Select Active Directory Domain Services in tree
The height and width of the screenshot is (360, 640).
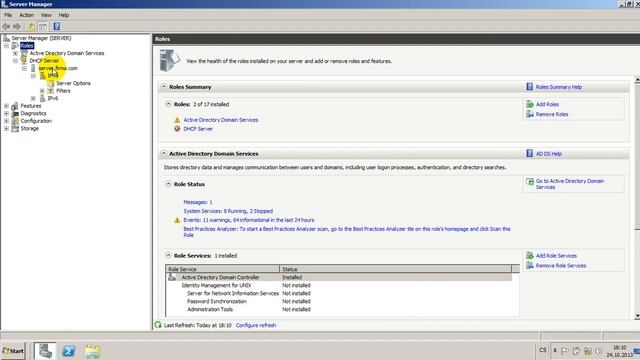point(67,53)
